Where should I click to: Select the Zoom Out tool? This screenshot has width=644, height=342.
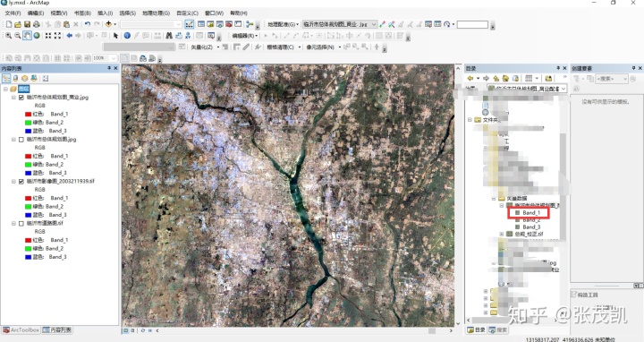(18, 36)
